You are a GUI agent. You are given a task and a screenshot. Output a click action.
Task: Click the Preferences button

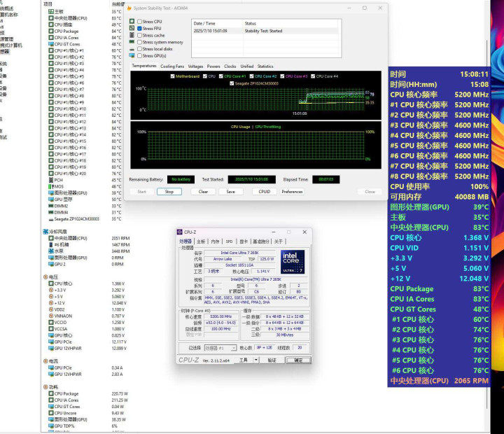tap(292, 191)
